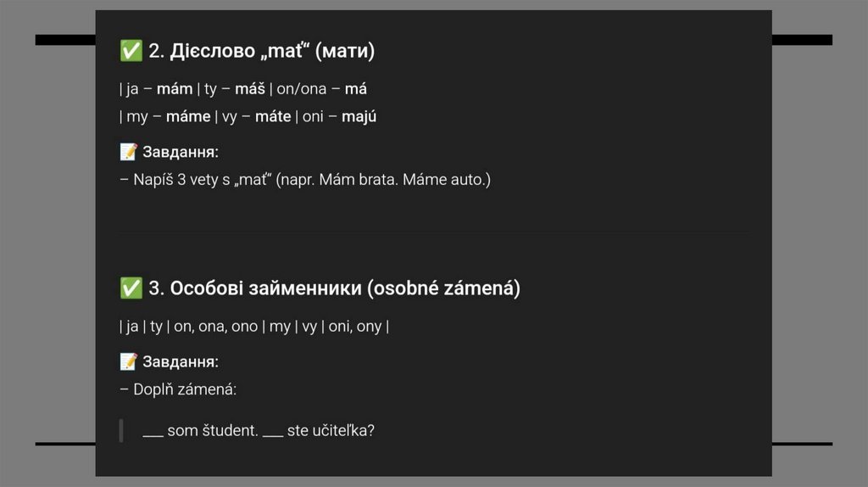Select the heading "2. Дієслово mať (мати)"
This screenshot has height=487, width=868.
tap(261, 52)
